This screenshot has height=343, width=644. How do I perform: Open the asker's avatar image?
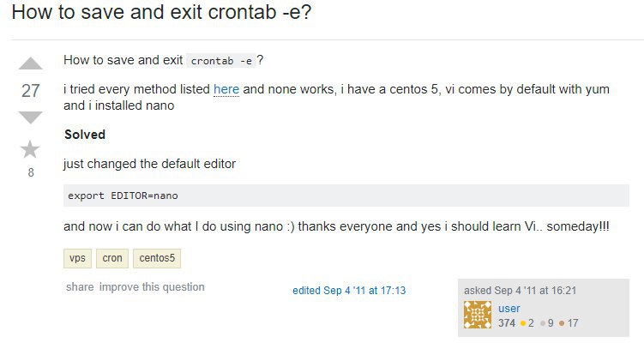[478, 316]
